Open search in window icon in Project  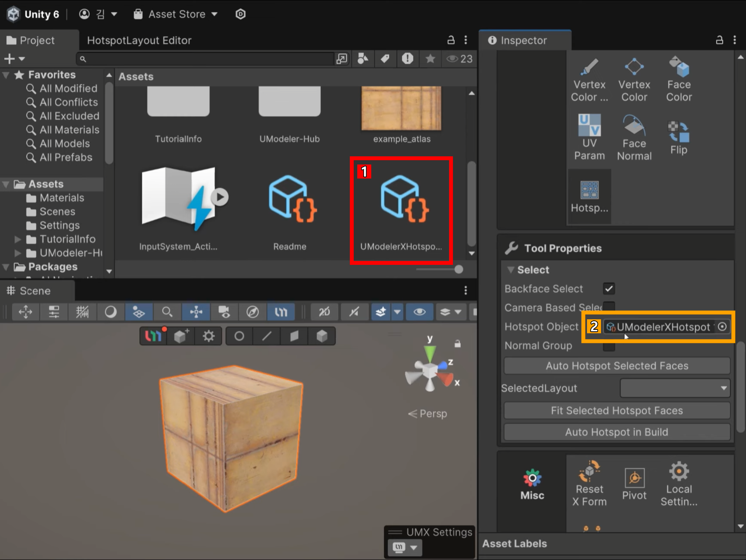point(342,59)
